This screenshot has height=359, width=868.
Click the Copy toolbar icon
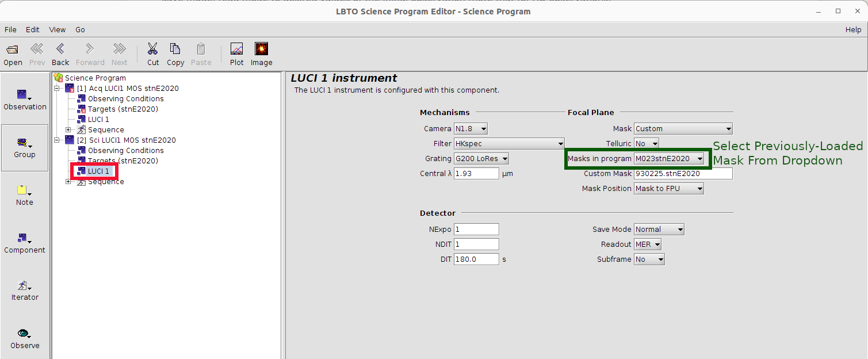(x=175, y=49)
